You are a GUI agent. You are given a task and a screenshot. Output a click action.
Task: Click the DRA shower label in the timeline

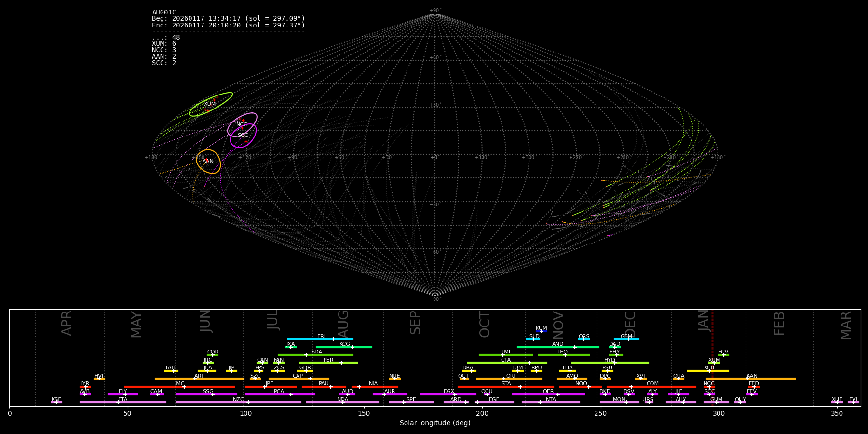tap(468, 368)
